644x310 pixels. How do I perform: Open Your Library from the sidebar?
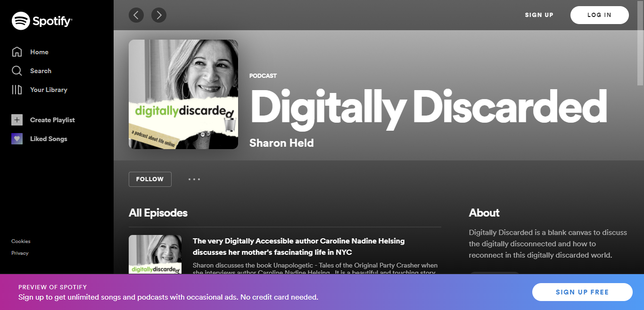point(49,90)
